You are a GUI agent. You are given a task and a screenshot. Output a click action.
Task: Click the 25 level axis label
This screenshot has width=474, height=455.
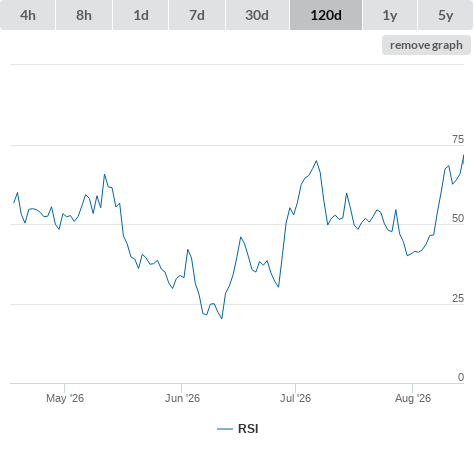pyautogui.click(x=458, y=298)
